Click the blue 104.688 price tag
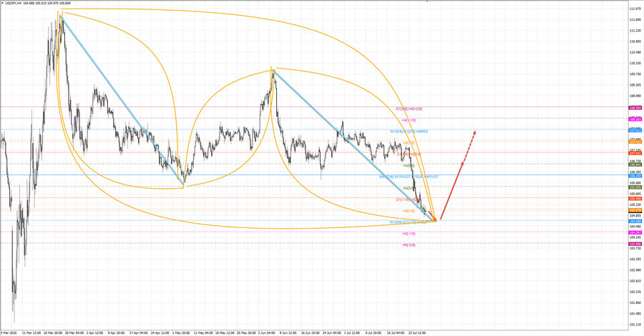 [635, 221]
